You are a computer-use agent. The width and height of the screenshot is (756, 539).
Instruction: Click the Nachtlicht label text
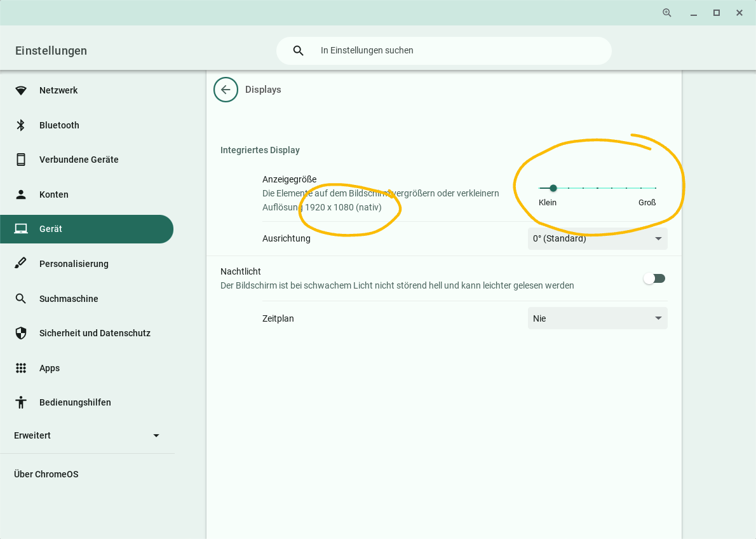tap(241, 271)
